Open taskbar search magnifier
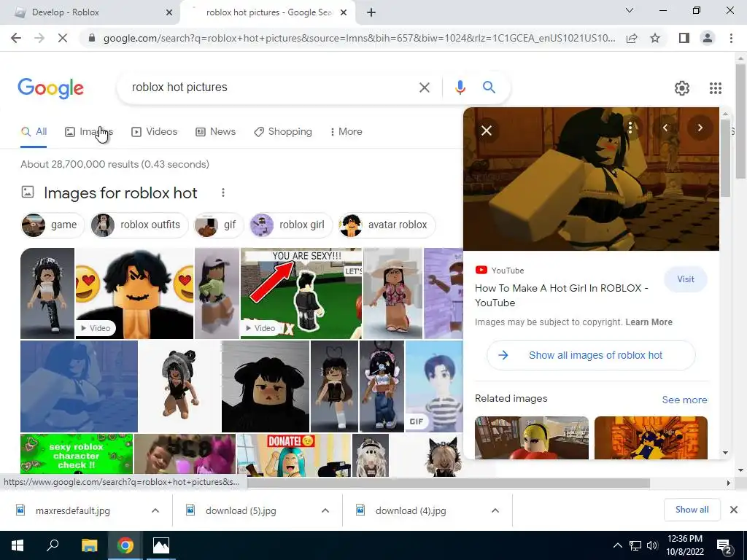Viewport: 747px width, 560px height. [x=53, y=545]
